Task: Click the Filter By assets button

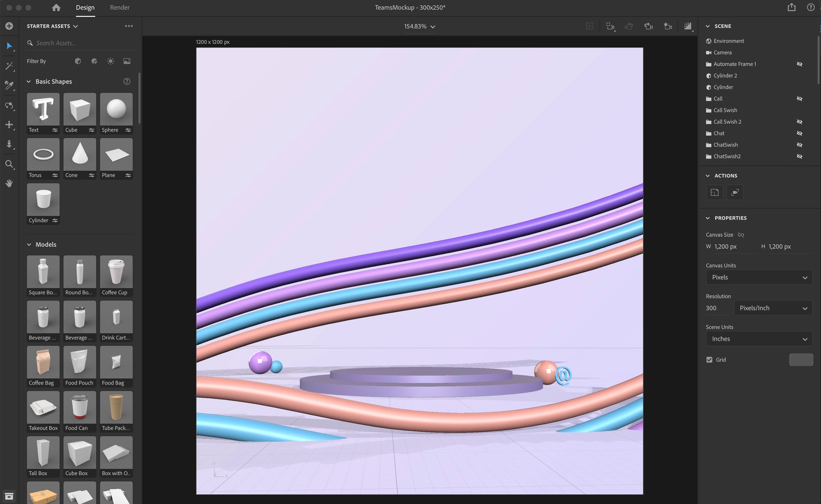Action: tap(78, 62)
